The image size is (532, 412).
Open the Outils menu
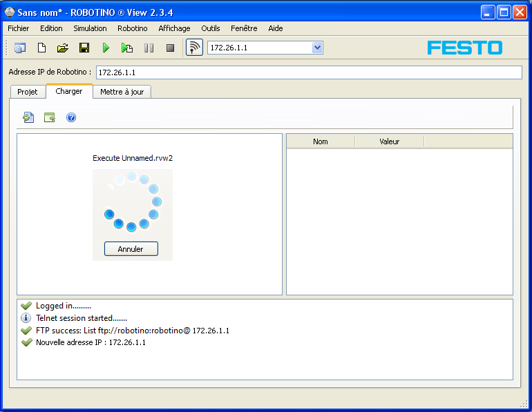point(210,28)
